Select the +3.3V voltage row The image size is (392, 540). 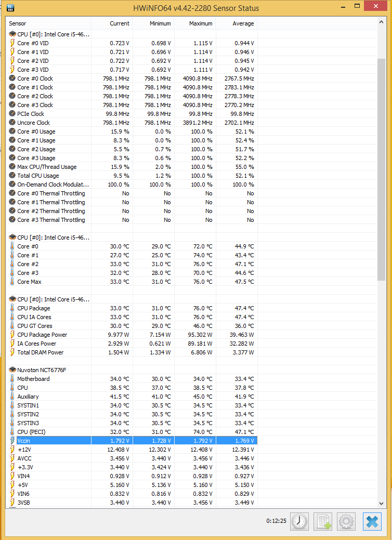[132, 467]
